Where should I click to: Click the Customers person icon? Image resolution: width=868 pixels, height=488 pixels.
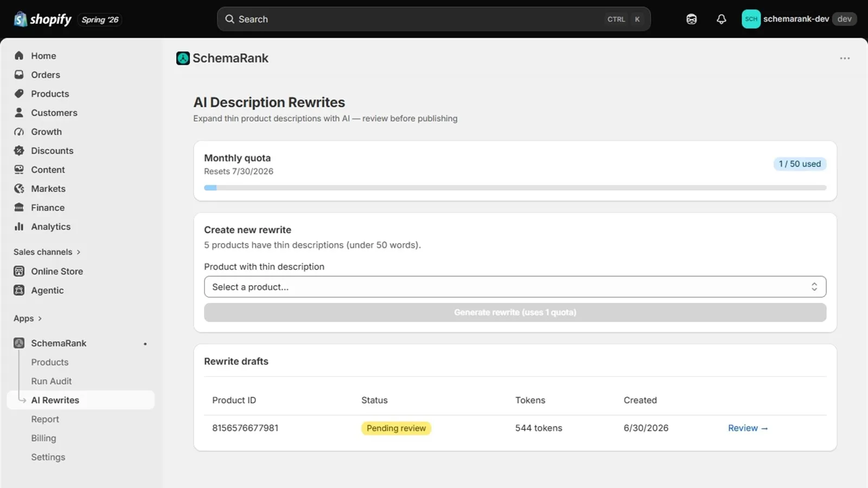pos(19,112)
